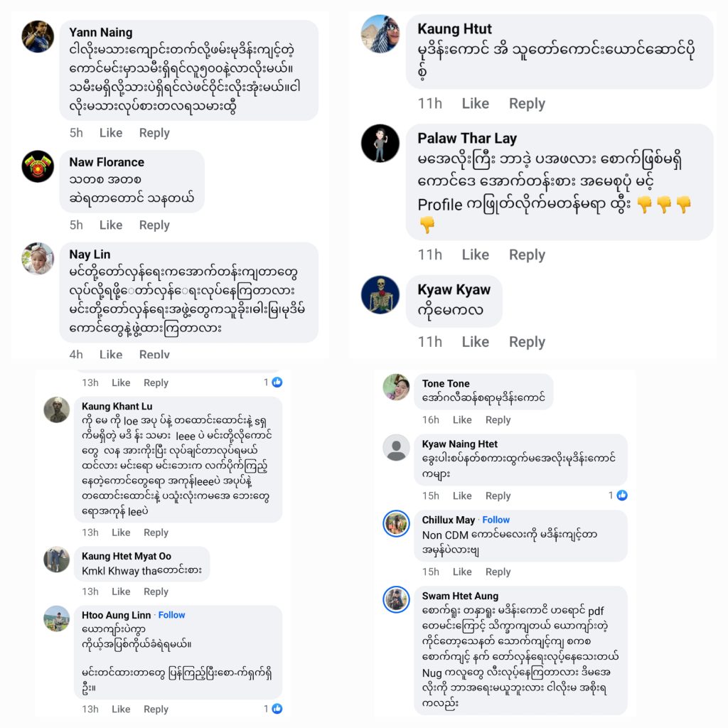The height and width of the screenshot is (728, 728).
Task: Click Naw Florance's profile avatar
Action: click(38, 166)
